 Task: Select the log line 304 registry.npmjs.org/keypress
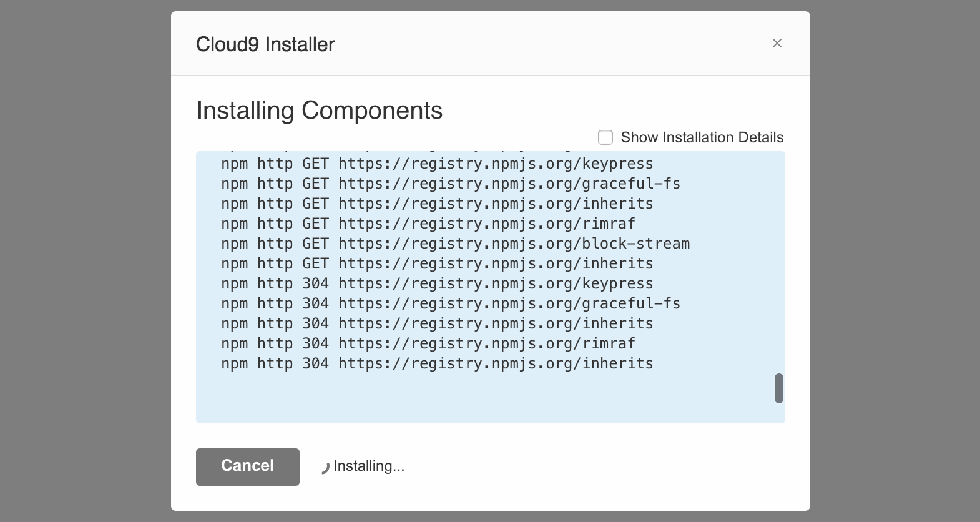pyautogui.click(x=437, y=283)
